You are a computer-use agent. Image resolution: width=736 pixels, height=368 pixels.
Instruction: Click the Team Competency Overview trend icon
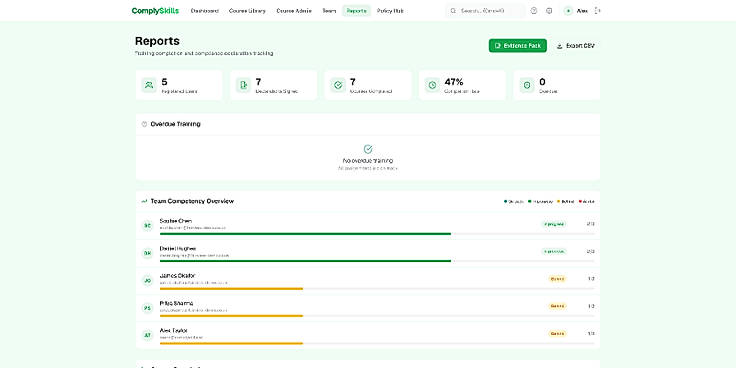tap(144, 201)
